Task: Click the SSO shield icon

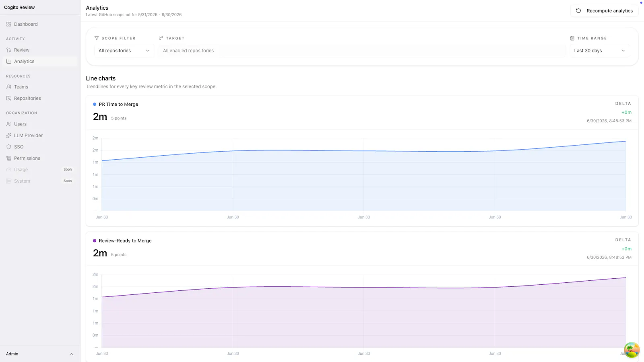Action: (9, 147)
